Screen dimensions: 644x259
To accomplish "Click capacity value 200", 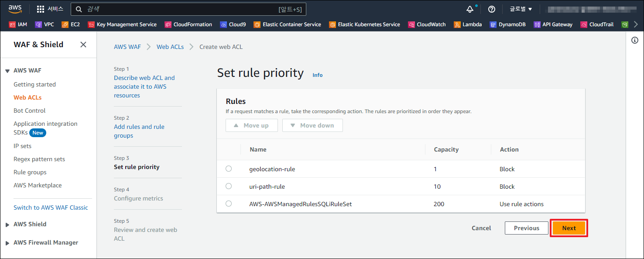I will coord(439,204).
